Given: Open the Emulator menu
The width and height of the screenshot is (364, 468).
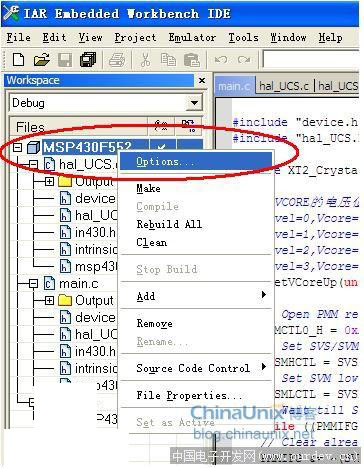Looking at the screenshot, I should click(x=192, y=38).
